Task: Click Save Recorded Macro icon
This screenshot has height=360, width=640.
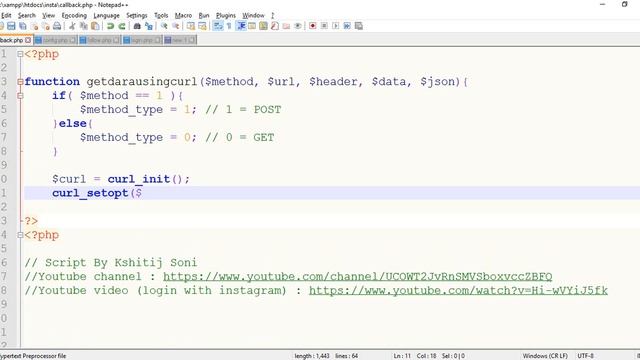Action: [x=358, y=26]
